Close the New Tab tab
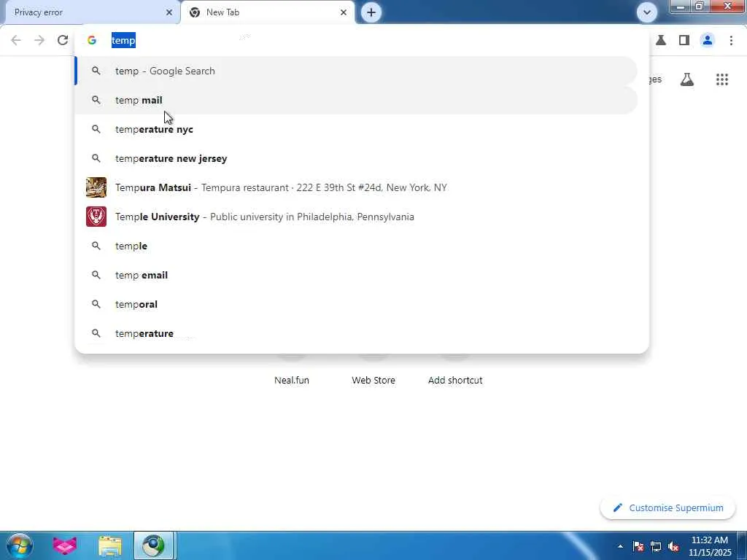Viewport: 747px width, 560px height. [344, 12]
